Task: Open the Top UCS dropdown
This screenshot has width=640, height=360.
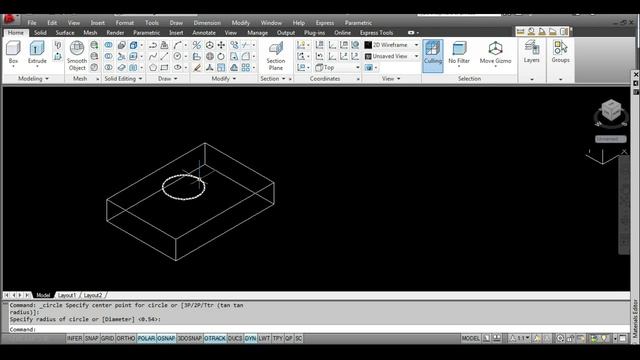Action: 337,68
